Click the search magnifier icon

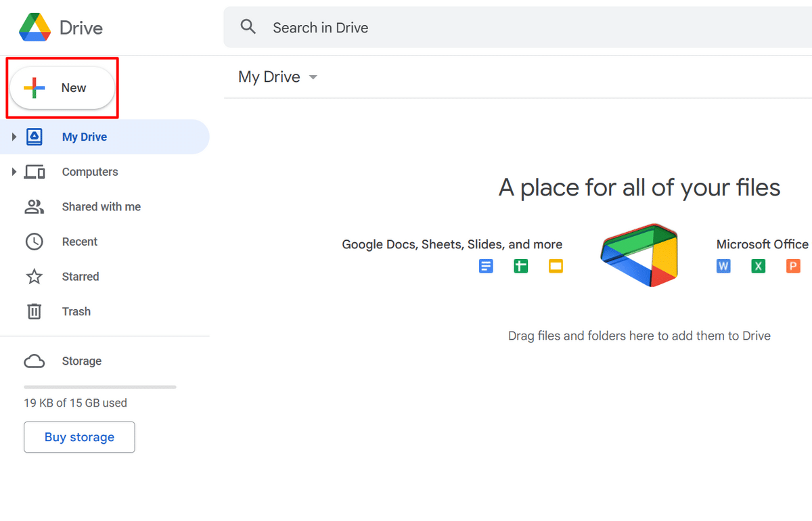click(248, 27)
